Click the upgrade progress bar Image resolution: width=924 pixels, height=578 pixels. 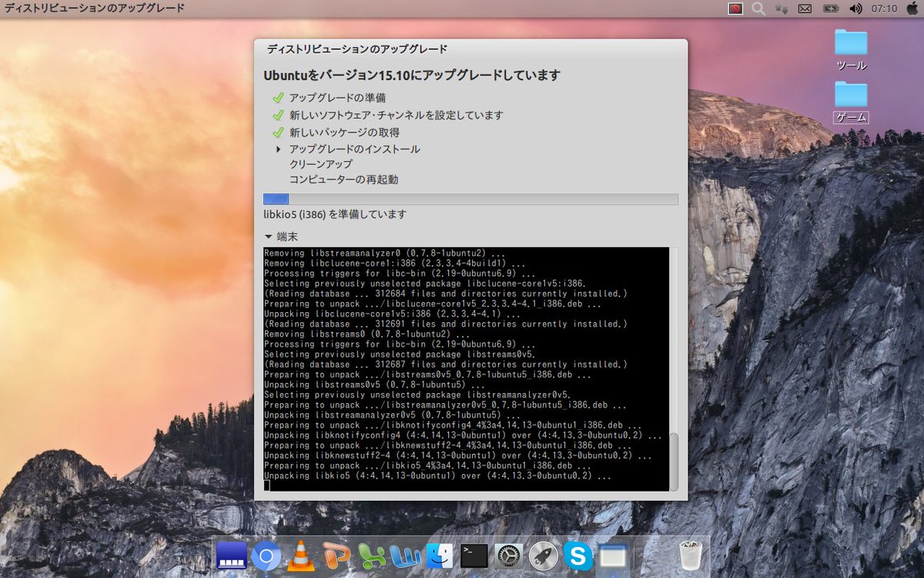(x=470, y=199)
